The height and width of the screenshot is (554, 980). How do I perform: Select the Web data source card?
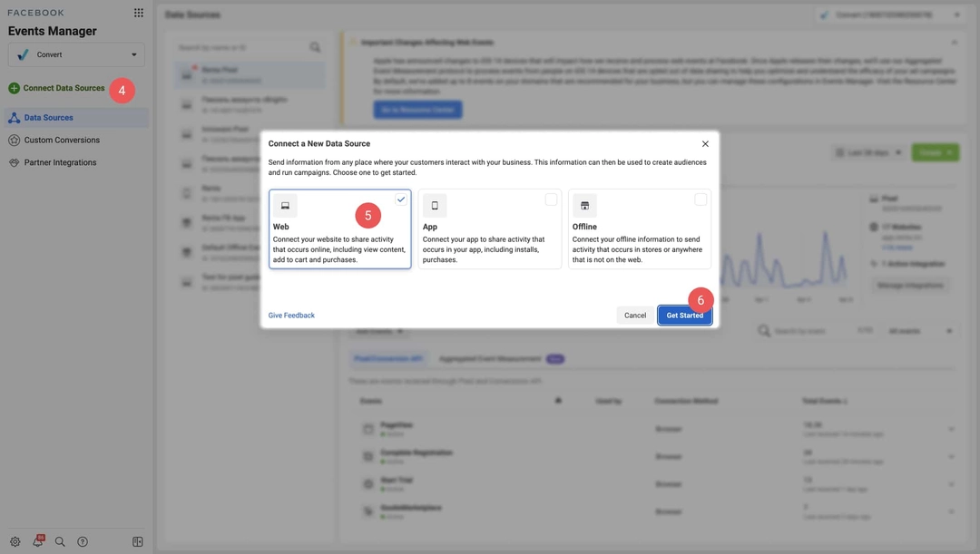(x=340, y=229)
